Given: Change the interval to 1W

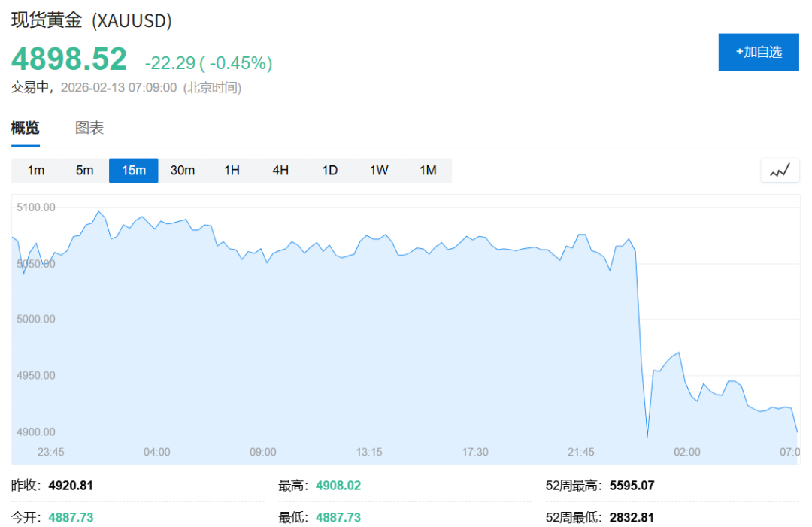Looking at the screenshot, I should point(379,171).
